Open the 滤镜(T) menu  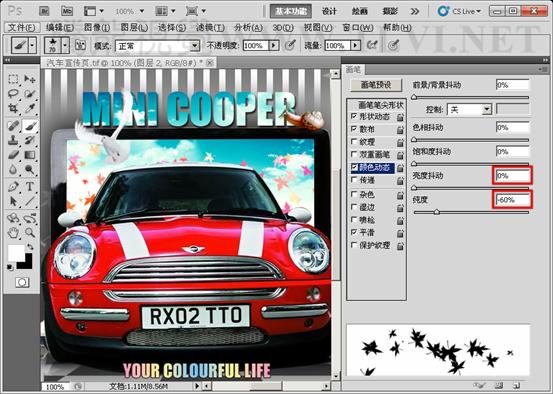(x=211, y=28)
